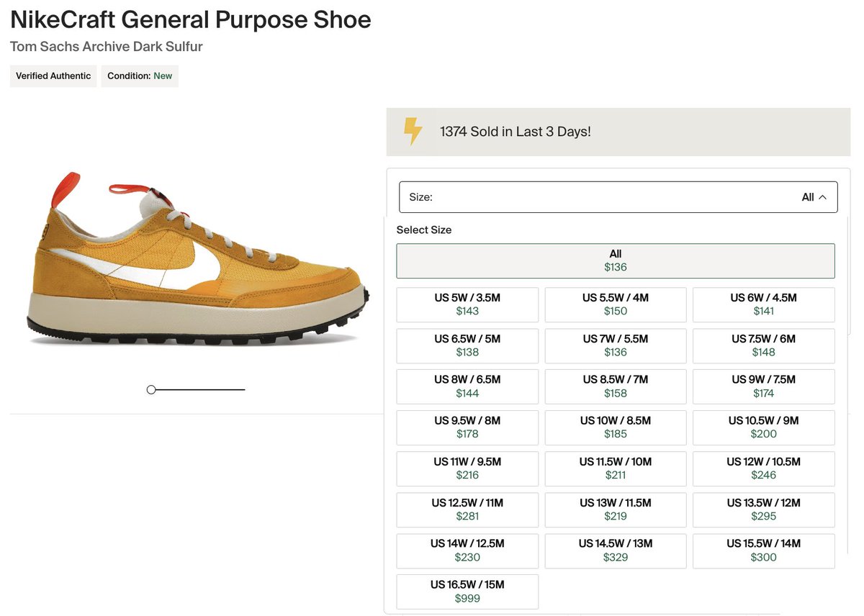Select size US 9W / 7.5M
The image size is (864, 616).
(x=764, y=386)
